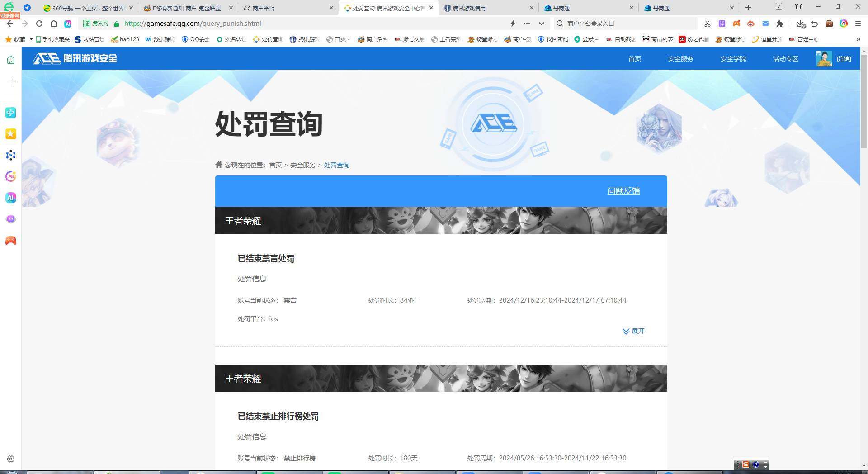This screenshot has width=868, height=474.
Task: Select the game controller icon in sidebar
Action: pos(10,240)
